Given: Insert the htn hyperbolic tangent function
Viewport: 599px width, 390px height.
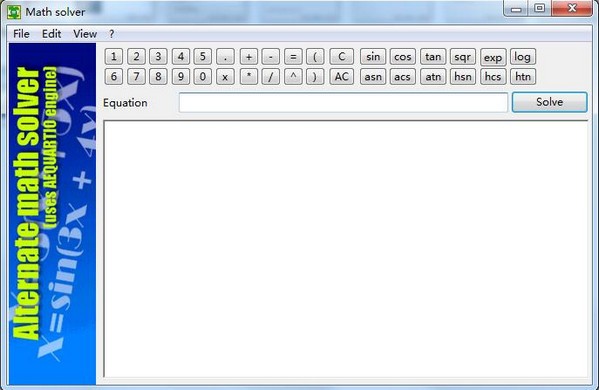Looking at the screenshot, I should pos(523,76).
